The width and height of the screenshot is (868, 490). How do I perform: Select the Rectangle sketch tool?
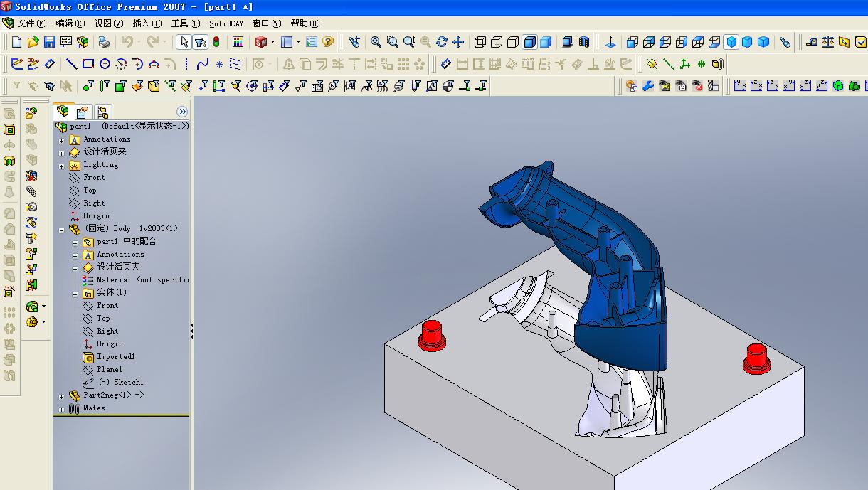(88, 64)
